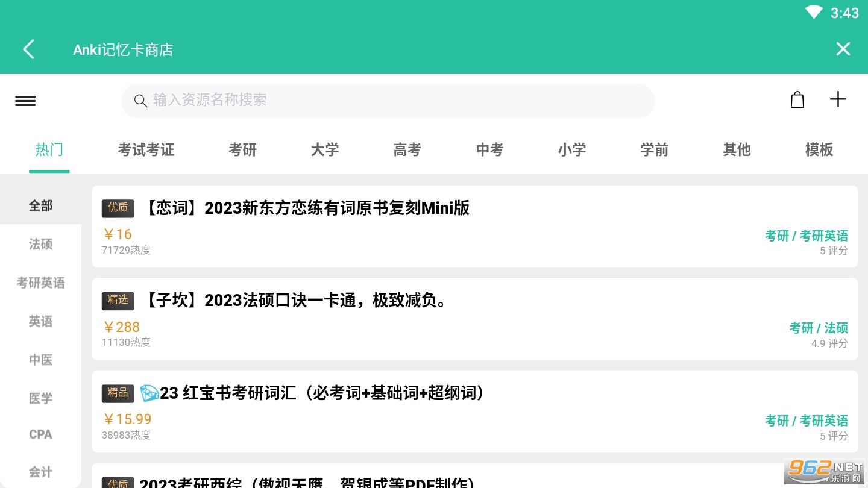Open the hamburger menu
Image resolution: width=868 pixels, height=488 pixels.
click(25, 101)
